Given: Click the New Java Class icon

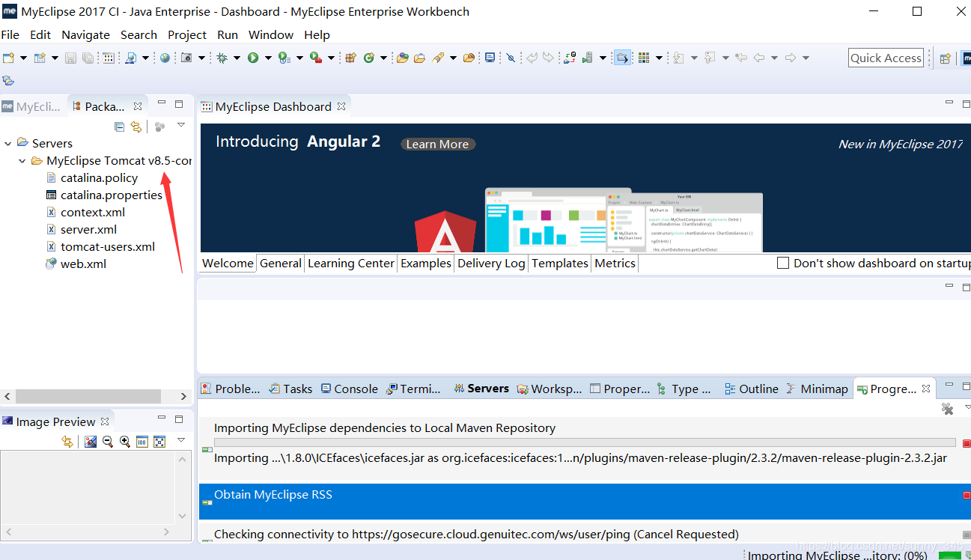Looking at the screenshot, I should point(369,58).
